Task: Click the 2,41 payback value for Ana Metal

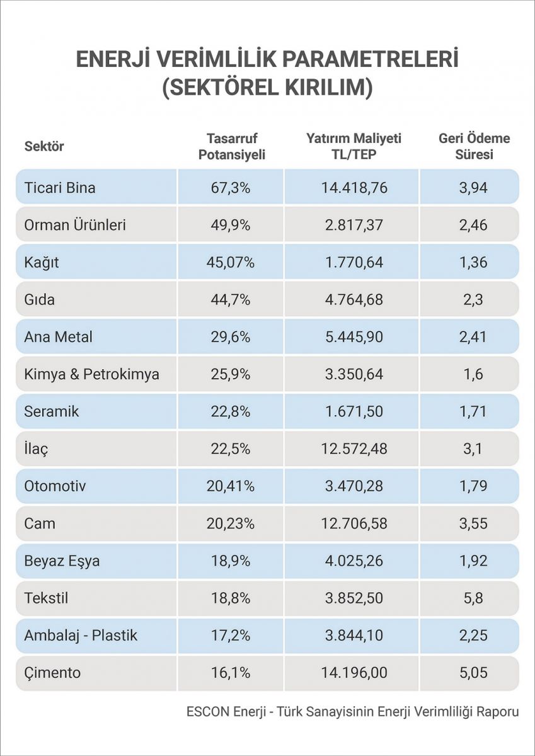Action: [474, 337]
